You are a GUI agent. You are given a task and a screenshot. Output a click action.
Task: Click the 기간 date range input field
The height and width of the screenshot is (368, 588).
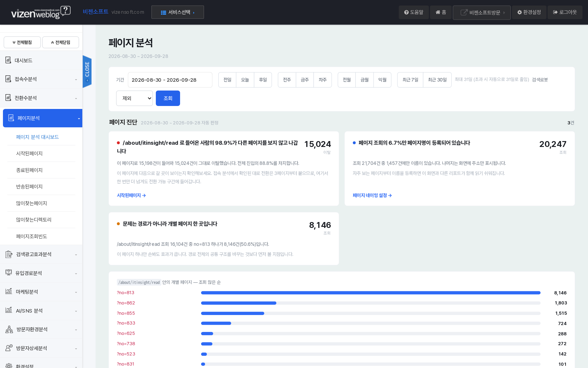170,80
